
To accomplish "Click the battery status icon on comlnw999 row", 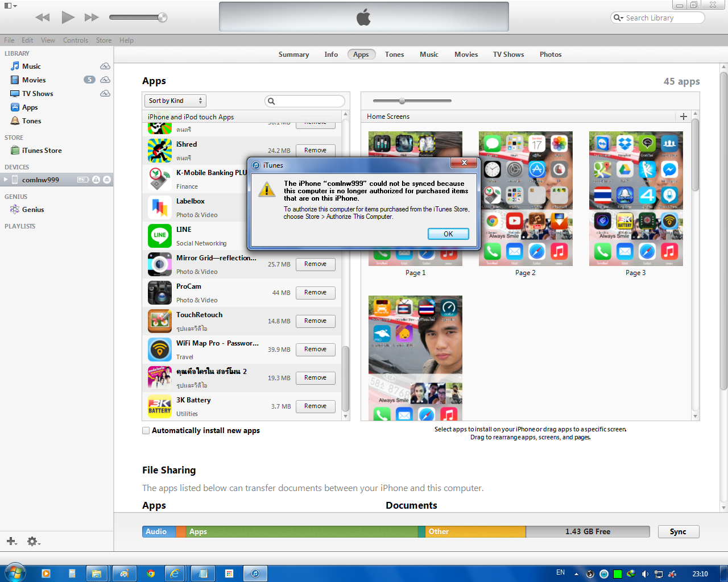I will [x=83, y=180].
